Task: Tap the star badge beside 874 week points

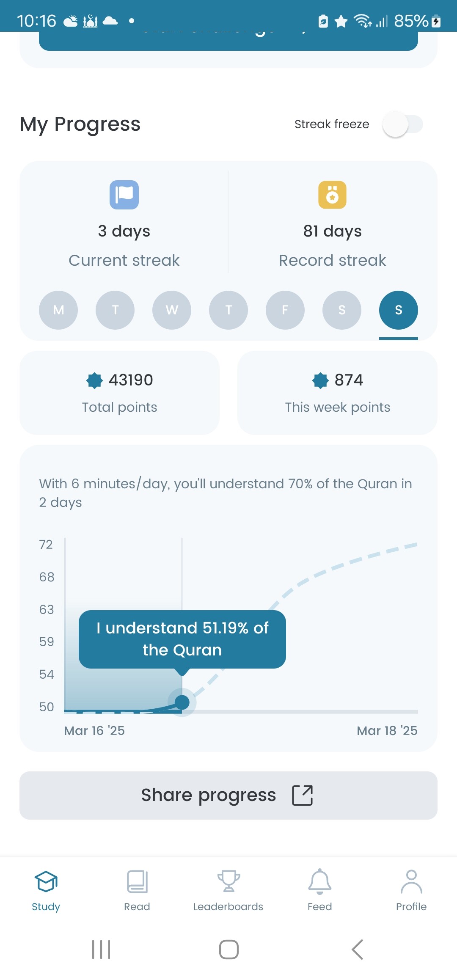Action: pyautogui.click(x=320, y=380)
